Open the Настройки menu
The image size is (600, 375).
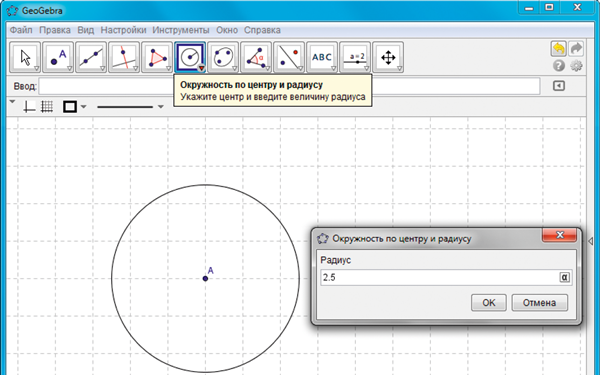[x=123, y=30]
